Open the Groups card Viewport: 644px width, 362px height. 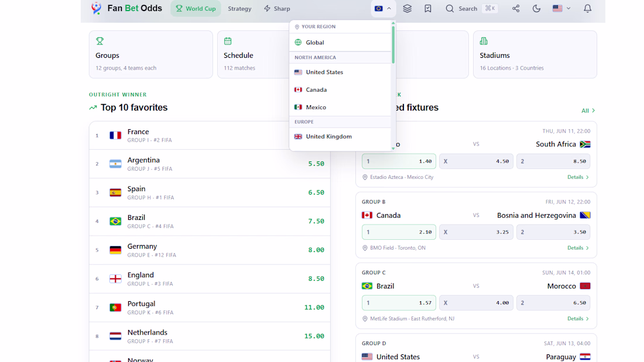pos(150,54)
